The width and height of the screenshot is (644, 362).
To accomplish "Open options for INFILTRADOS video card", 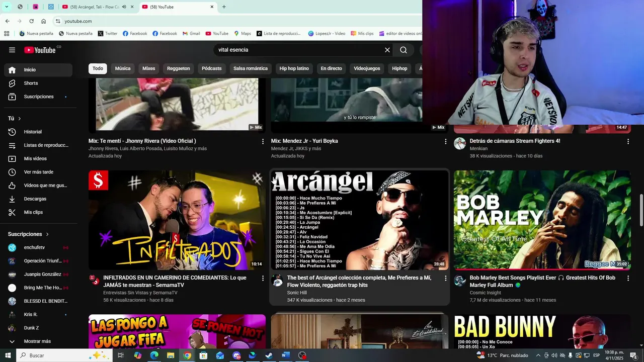I will pos(263,278).
